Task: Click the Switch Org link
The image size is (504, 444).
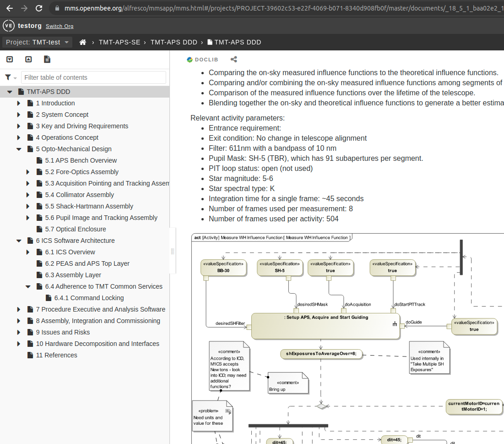Action: pyautogui.click(x=60, y=26)
